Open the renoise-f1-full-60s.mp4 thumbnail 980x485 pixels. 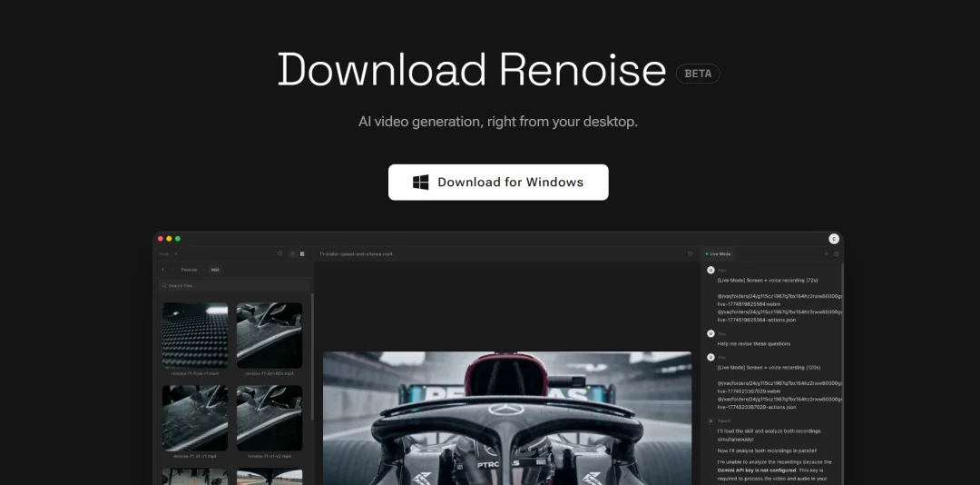(x=269, y=335)
